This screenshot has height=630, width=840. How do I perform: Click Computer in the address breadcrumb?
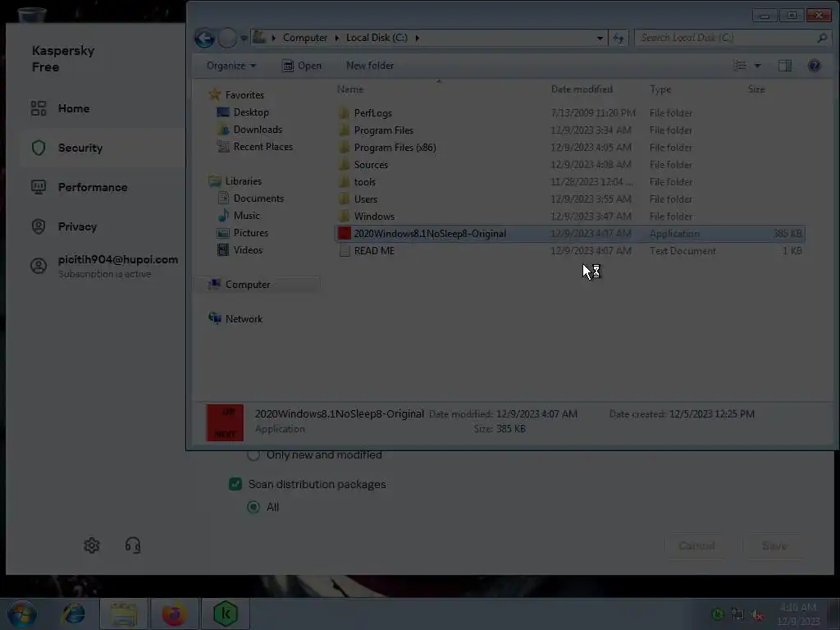point(305,38)
